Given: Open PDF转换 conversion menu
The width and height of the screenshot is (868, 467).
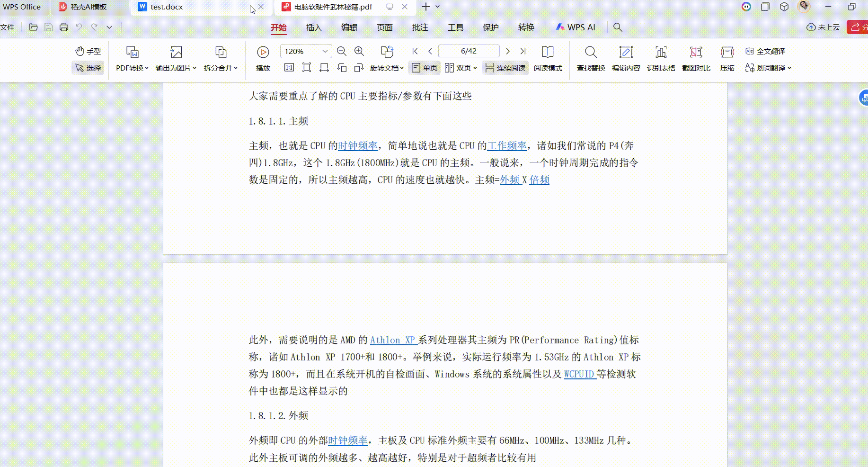Looking at the screenshot, I should click(x=132, y=68).
